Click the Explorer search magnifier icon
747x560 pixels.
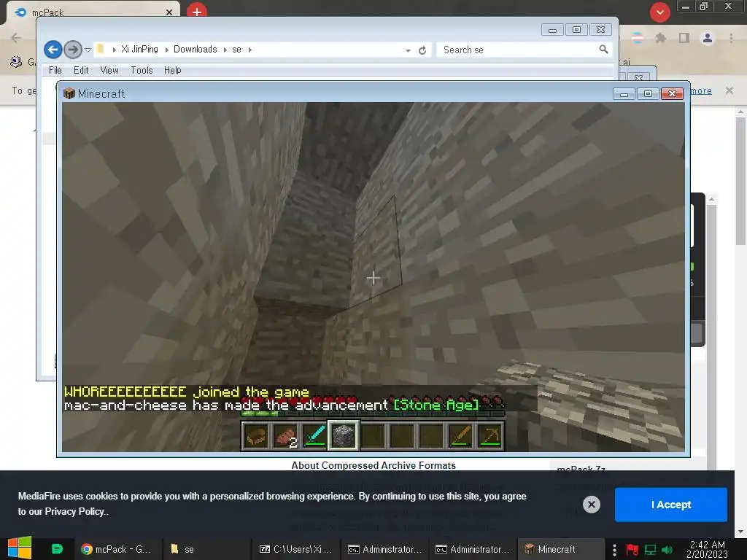pyautogui.click(x=603, y=49)
